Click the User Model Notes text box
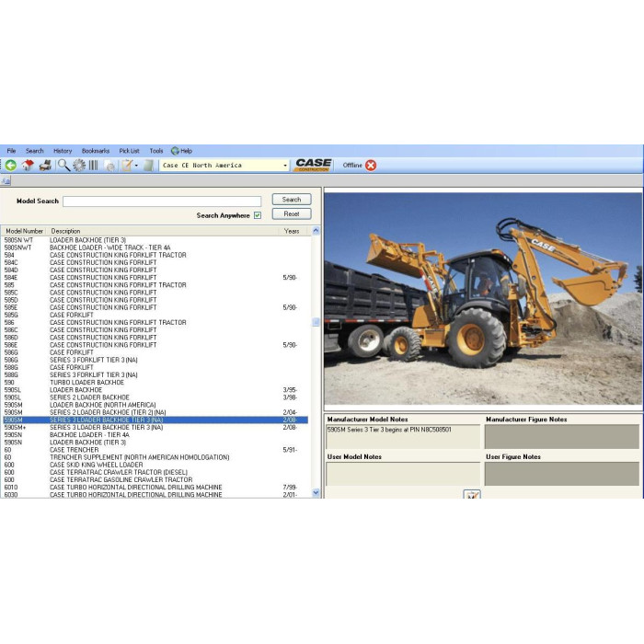 click(x=403, y=474)
